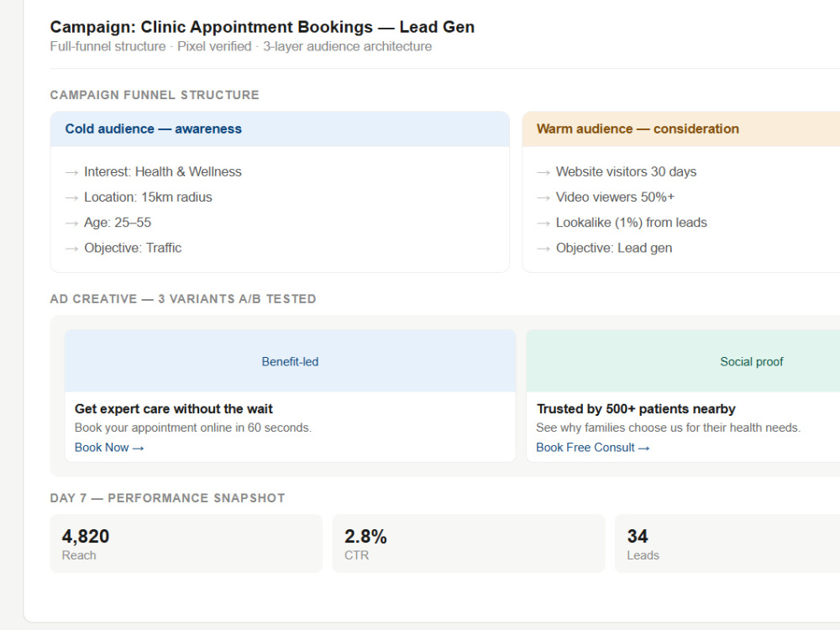Click the arrow icon beside Website visitors 30 days
The height and width of the screenshot is (630, 840).
(543, 172)
